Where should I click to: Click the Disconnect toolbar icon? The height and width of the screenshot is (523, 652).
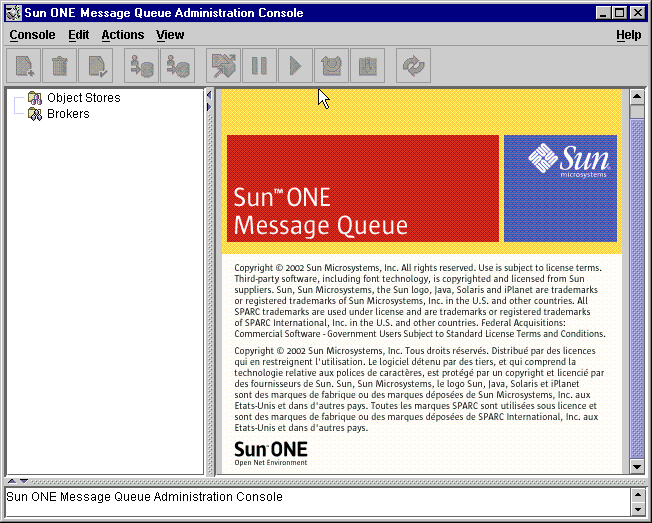tap(178, 66)
